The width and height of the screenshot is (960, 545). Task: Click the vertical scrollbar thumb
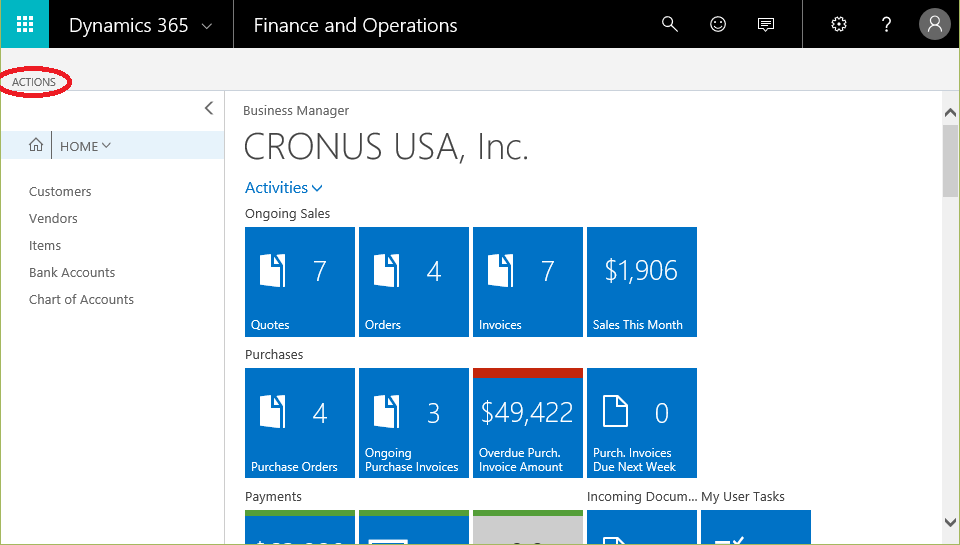click(x=950, y=160)
